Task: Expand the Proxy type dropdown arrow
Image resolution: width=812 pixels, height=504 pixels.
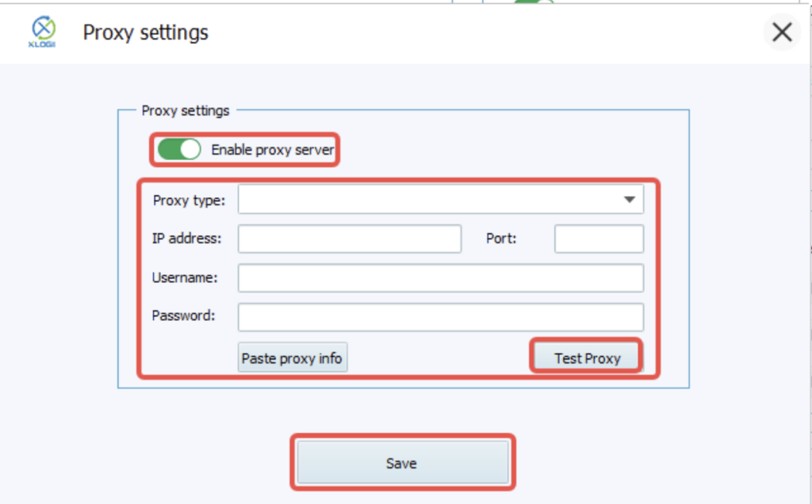Action: click(629, 199)
